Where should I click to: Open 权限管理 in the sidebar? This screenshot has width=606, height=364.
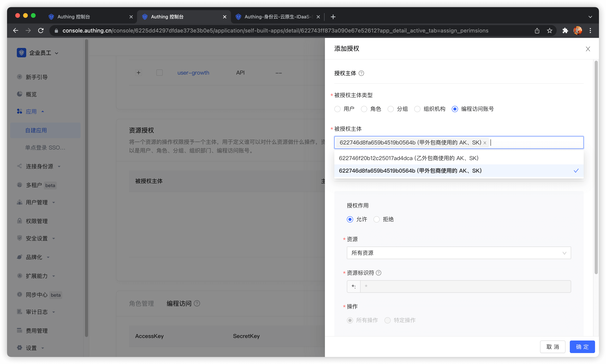click(37, 221)
